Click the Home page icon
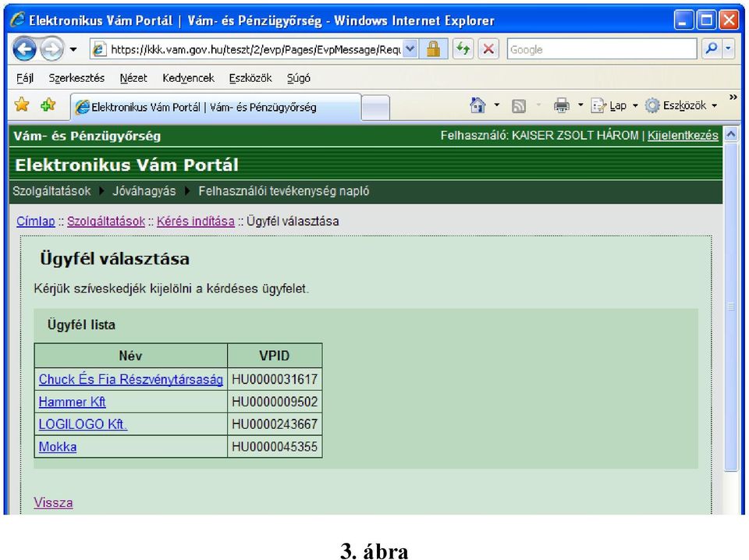 [477, 105]
